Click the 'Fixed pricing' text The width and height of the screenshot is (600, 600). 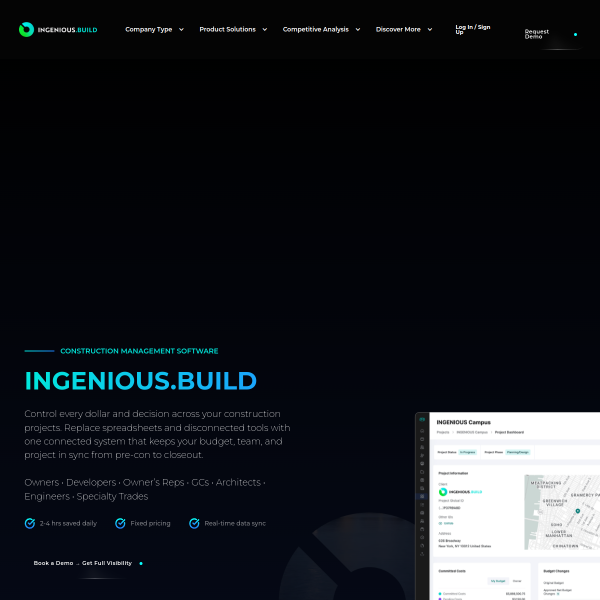tap(150, 523)
